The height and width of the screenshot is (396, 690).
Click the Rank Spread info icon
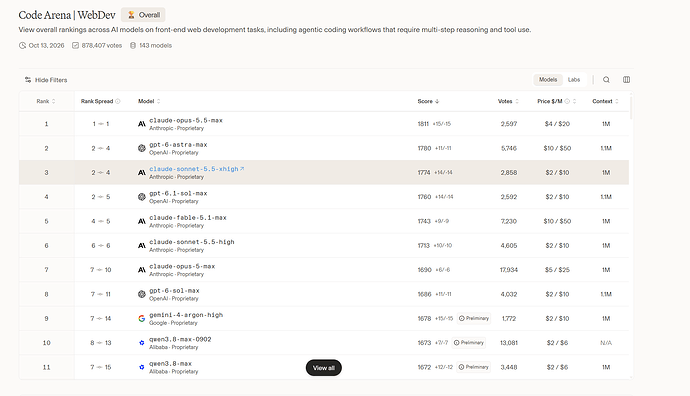[x=118, y=101]
